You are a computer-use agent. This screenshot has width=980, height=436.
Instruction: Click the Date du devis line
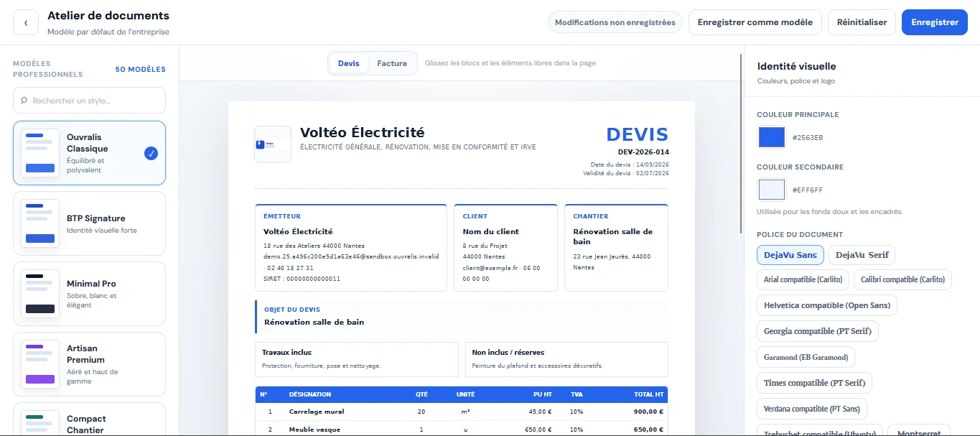pos(629,164)
